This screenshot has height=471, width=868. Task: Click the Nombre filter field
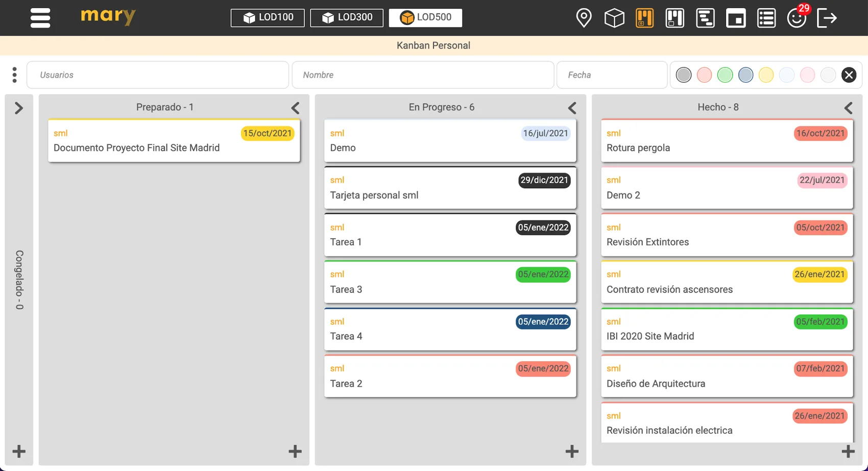point(423,75)
